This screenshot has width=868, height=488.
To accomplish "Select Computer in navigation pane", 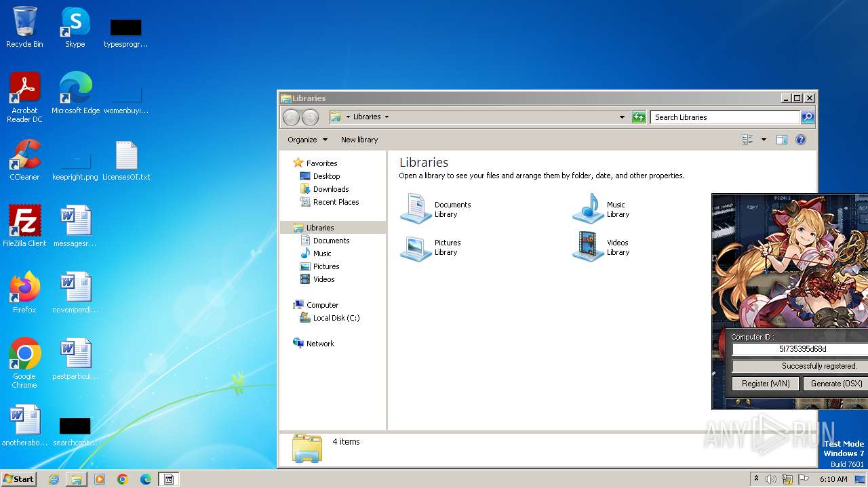I will [315, 305].
